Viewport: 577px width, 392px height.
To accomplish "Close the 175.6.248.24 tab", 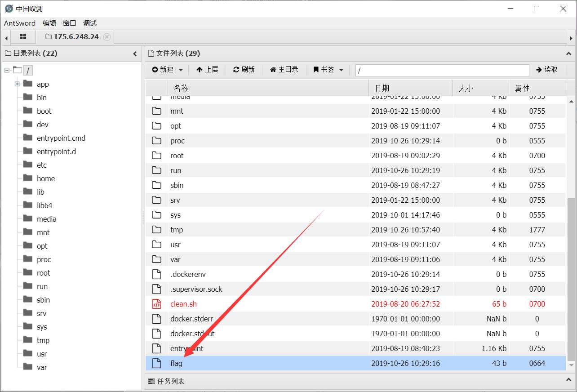I will click(x=107, y=37).
